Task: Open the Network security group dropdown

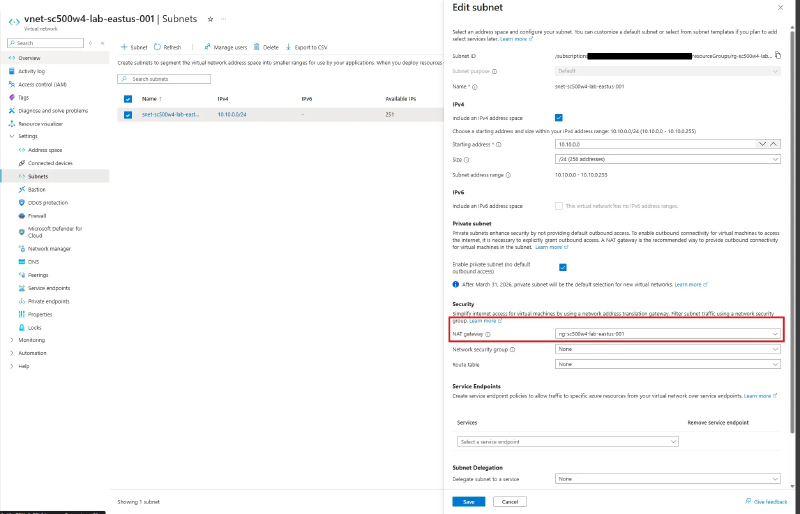Action: (667, 349)
